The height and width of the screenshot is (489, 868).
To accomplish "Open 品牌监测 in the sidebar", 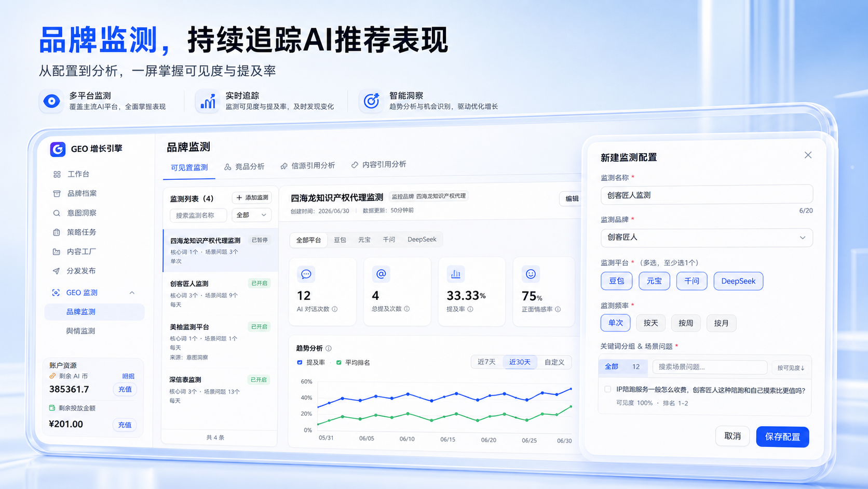I will 94,312.
